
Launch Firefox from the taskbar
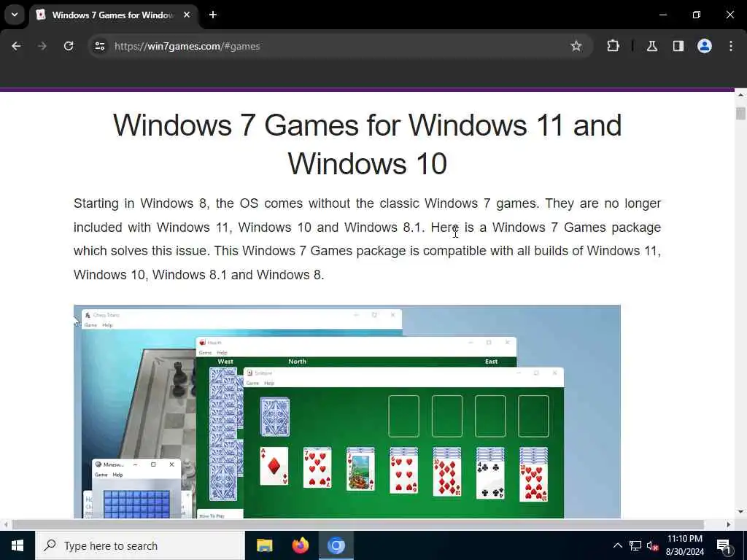(300, 545)
